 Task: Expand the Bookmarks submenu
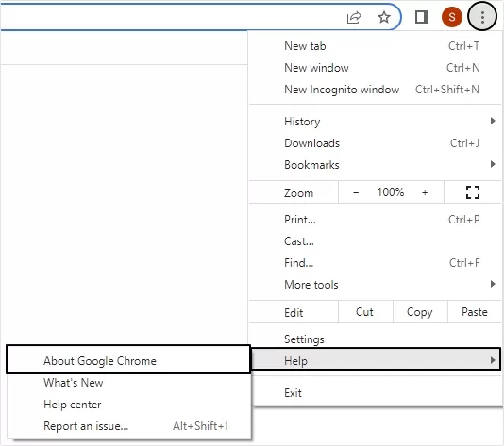coord(375,165)
